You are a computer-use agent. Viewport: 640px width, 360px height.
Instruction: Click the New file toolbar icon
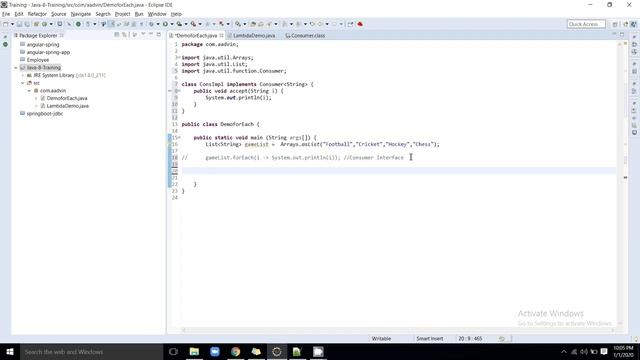pyautogui.click(x=6, y=24)
